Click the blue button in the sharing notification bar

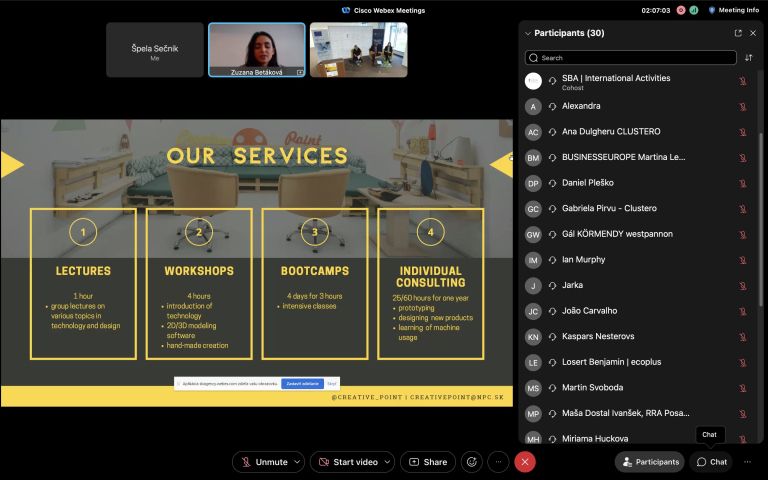(302, 384)
